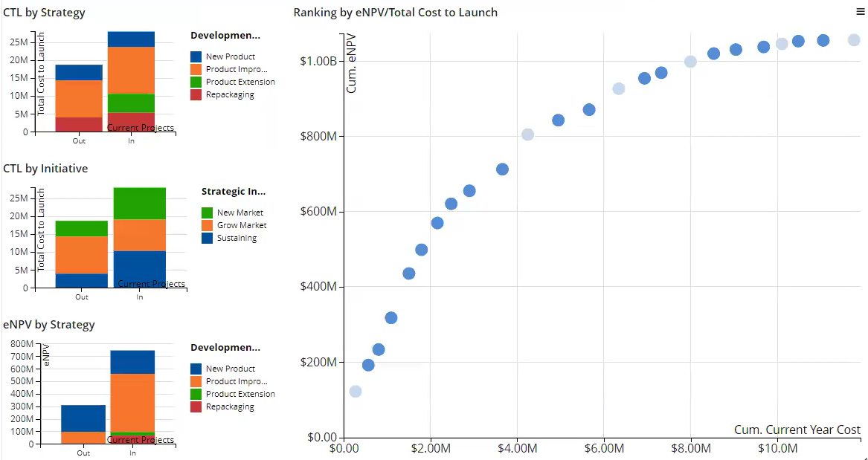Click the 'In' axis label under CTL by Initiative
Image resolution: width=868 pixels, height=460 pixels.
click(x=140, y=297)
